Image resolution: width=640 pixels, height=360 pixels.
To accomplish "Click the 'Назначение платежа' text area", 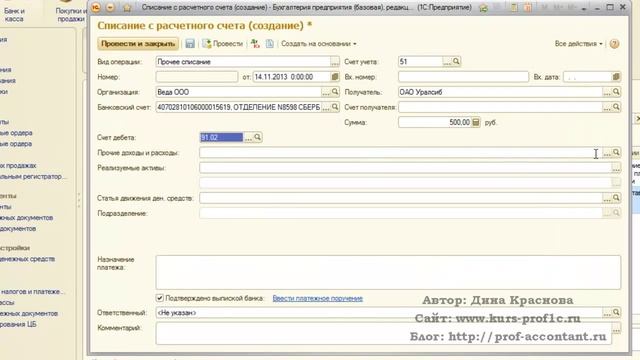I will pos(388,272).
